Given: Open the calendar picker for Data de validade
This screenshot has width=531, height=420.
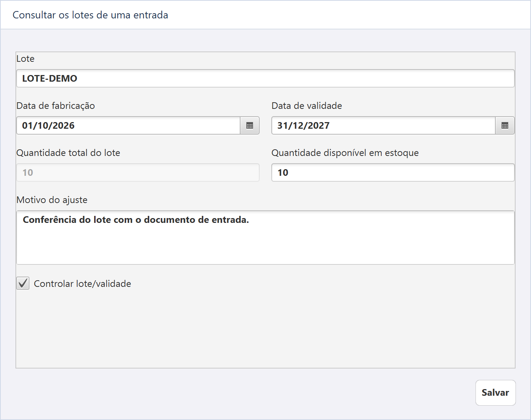Looking at the screenshot, I should (505, 125).
